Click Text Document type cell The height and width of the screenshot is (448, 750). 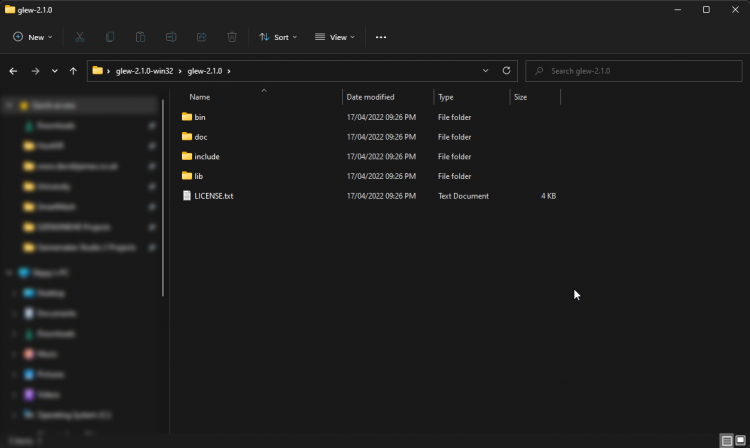463,196
